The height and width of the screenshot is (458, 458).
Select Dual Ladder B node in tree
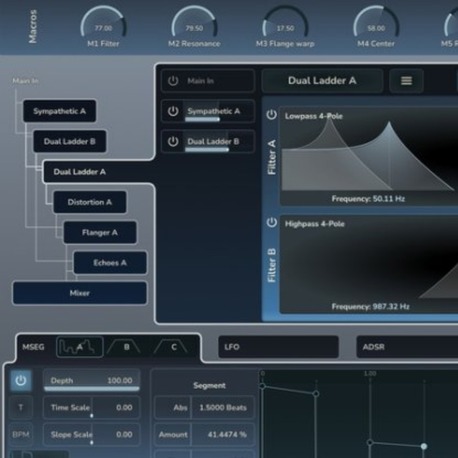click(x=70, y=141)
